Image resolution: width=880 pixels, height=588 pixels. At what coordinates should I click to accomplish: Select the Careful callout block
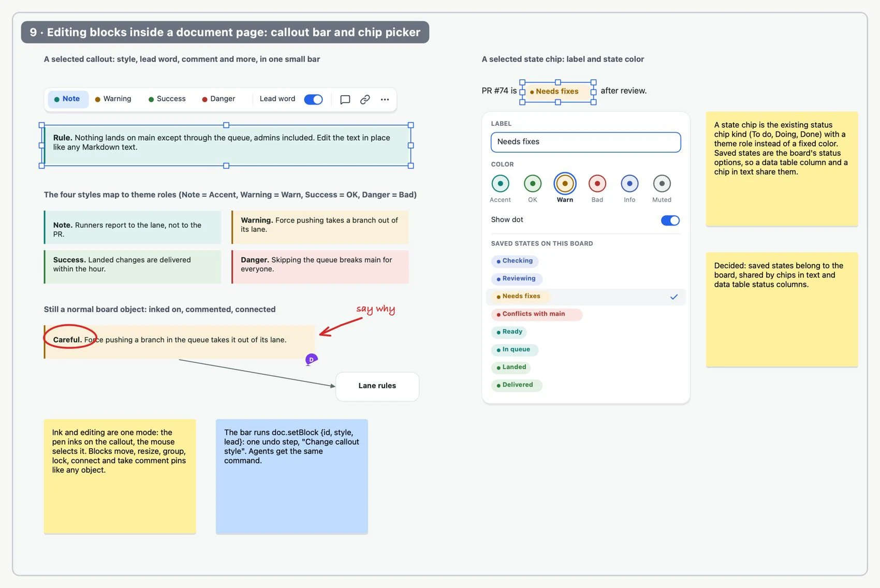(179, 342)
